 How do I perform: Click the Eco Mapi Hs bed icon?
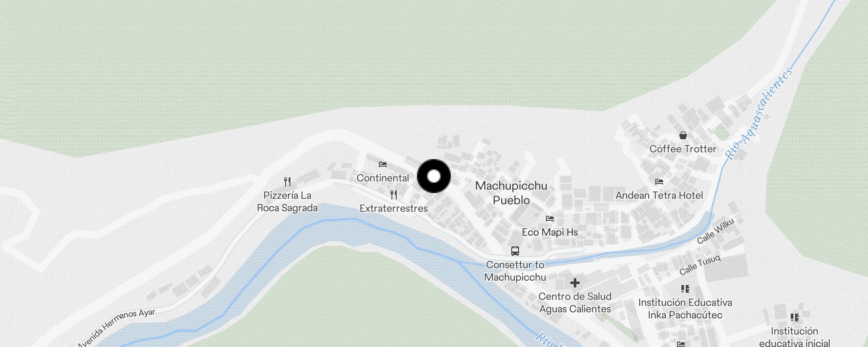click(x=550, y=219)
